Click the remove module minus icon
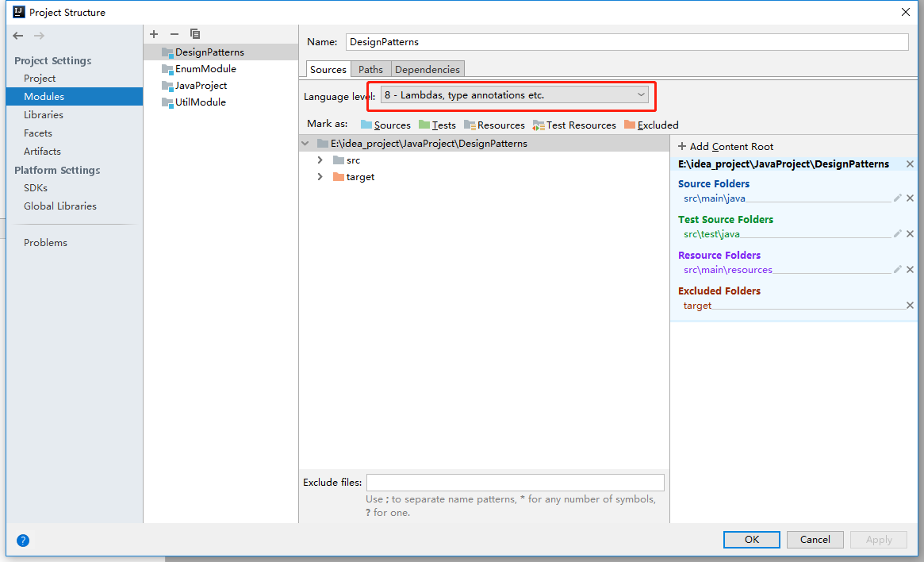 (x=173, y=34)
